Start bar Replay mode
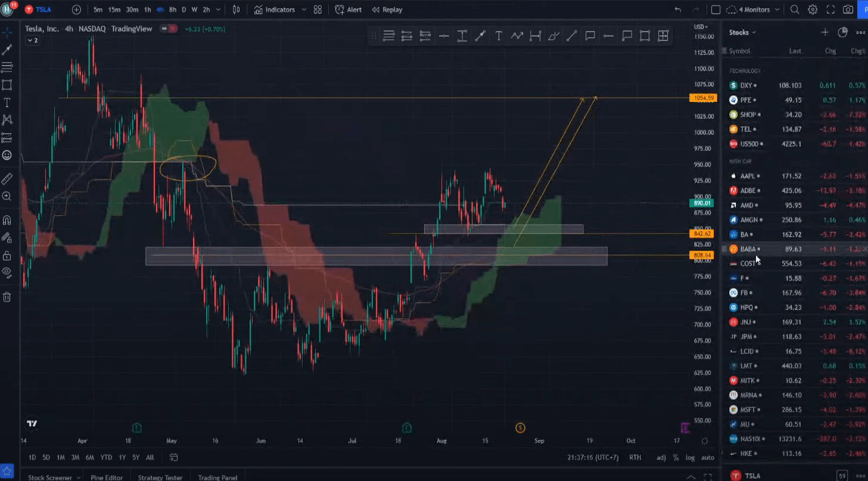Screen dimensions: 868x481 click(x=387, y=10)
